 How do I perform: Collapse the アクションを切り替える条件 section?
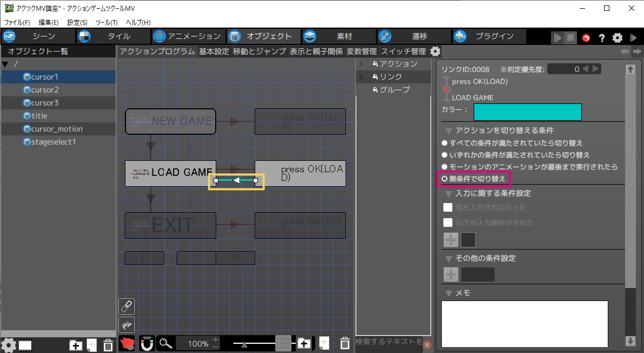(448, 130)
